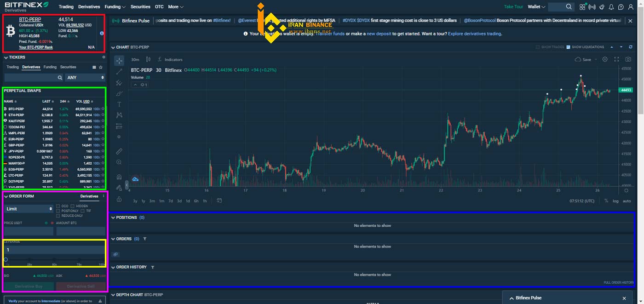Select the pattern drawing tool
This screenshot has height=304, width=644.
point(119,115)
